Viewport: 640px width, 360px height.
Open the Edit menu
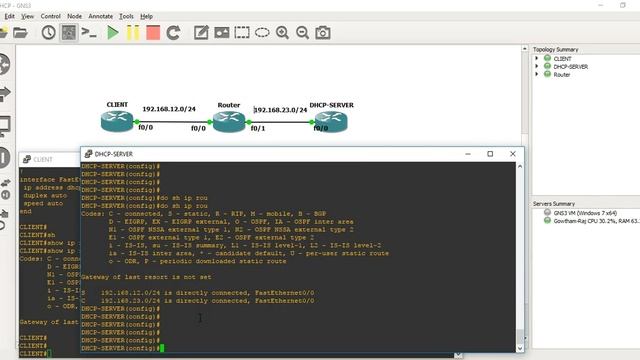coord(9,16)
